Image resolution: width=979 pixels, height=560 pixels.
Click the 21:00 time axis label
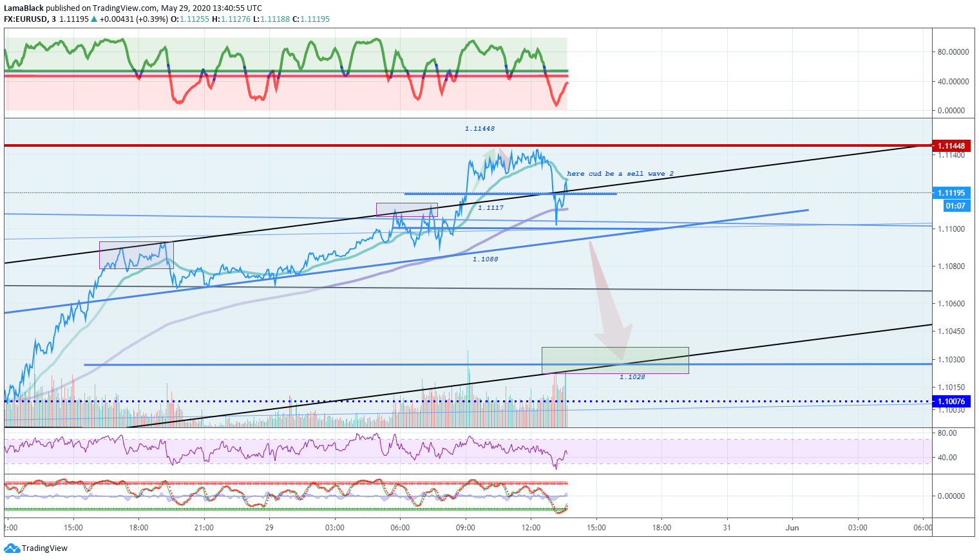tap(204, 528)
